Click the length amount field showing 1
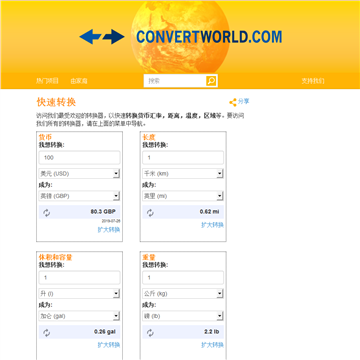This screenshot has width=360, height=360. tap(183, 158)
